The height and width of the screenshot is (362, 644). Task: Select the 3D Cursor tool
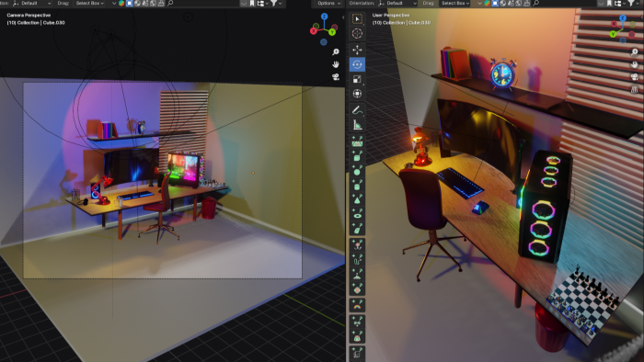click(x=357, y=34)
